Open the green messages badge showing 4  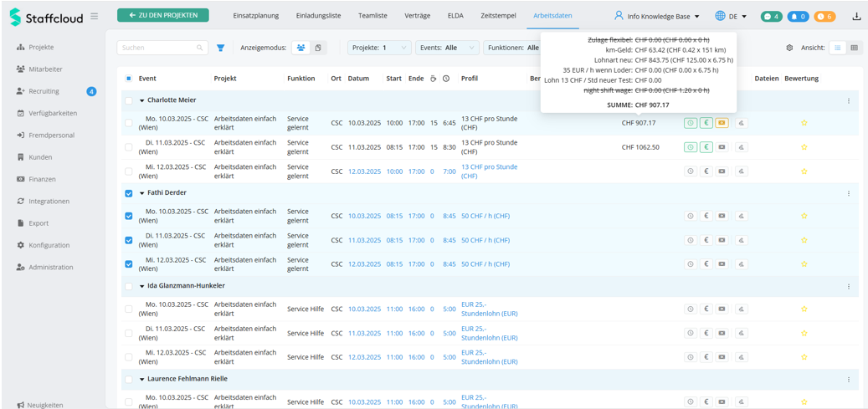click(x=772, y=16)
